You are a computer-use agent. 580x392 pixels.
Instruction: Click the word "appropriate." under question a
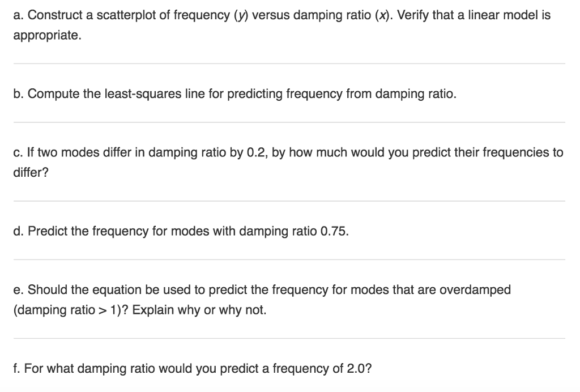tap(47, 36)
